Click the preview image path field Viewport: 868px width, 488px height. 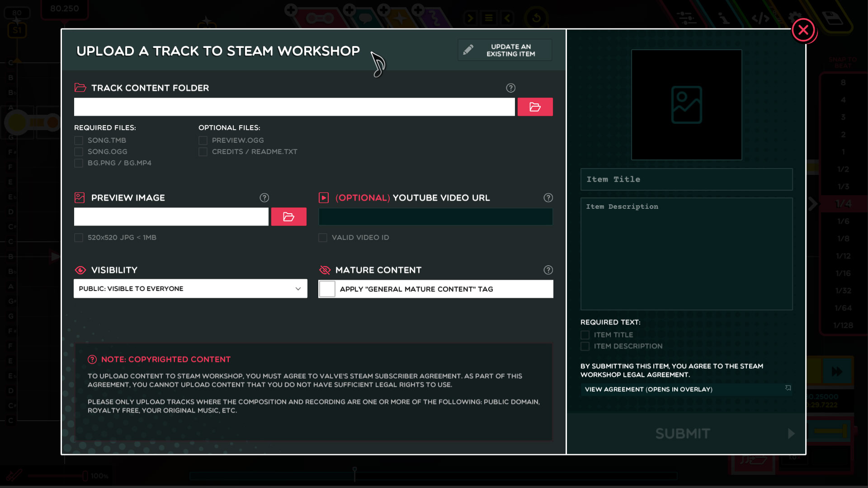[x=171, y=217]
